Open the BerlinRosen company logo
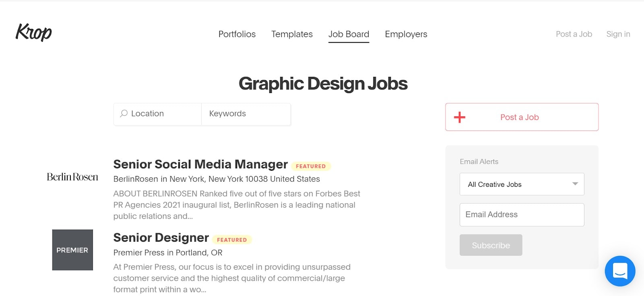 72,177
